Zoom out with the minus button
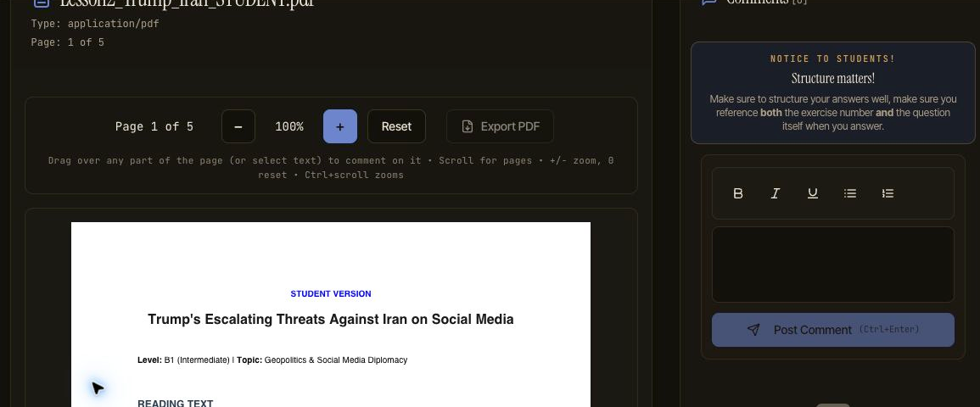The width and height of the screenshot is (980, 407). pyautogui.click(x=238, y=126)
